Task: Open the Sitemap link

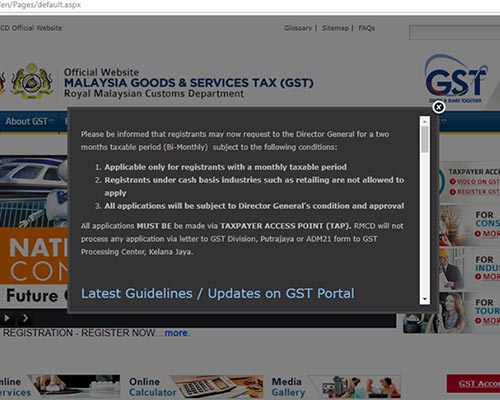Action: tap(335, 28)
